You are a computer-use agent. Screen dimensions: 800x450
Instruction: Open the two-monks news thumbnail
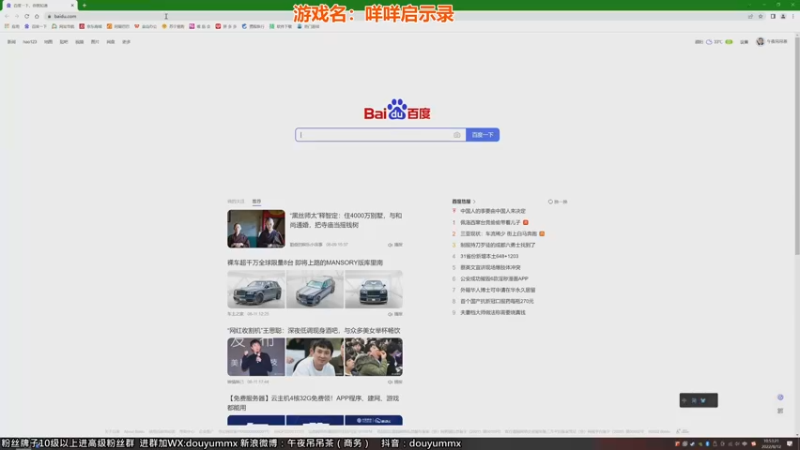click(x=256, y=229)
